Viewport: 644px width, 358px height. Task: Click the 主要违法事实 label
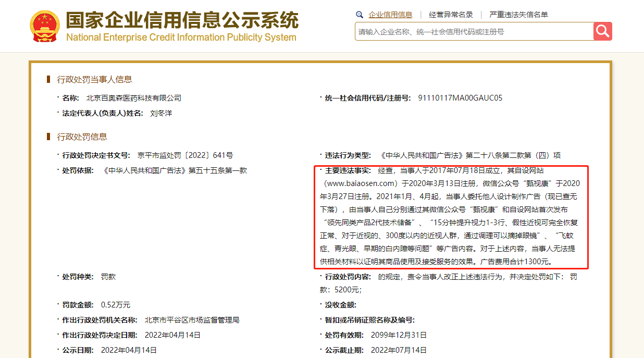pos(348,170)
